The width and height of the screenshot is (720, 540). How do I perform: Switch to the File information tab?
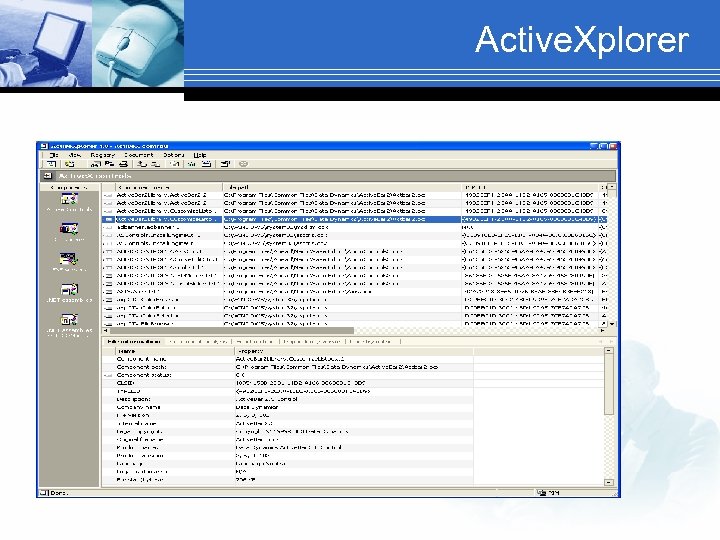click(x=134, y=342)
